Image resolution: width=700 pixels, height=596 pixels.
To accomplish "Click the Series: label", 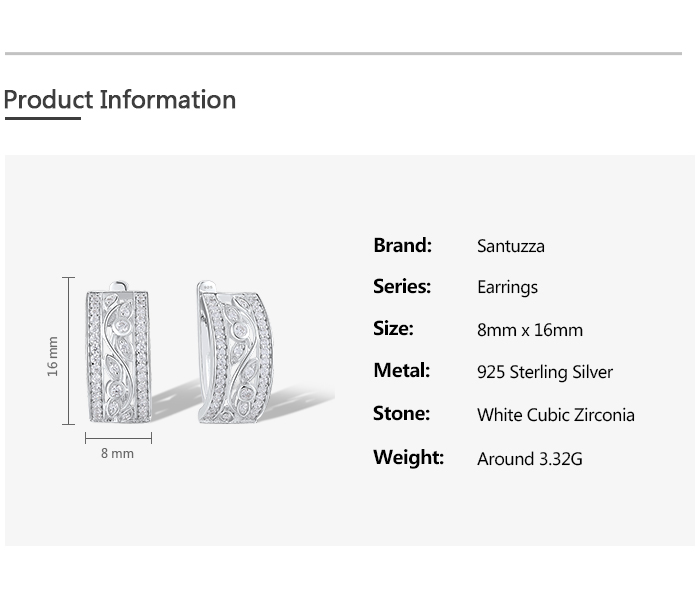I will 402,287.
